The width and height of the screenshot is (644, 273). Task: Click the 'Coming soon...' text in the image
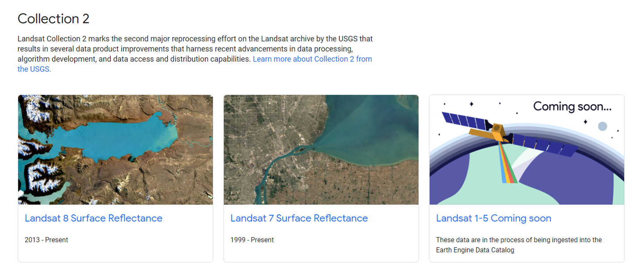[x=572, y=107]
